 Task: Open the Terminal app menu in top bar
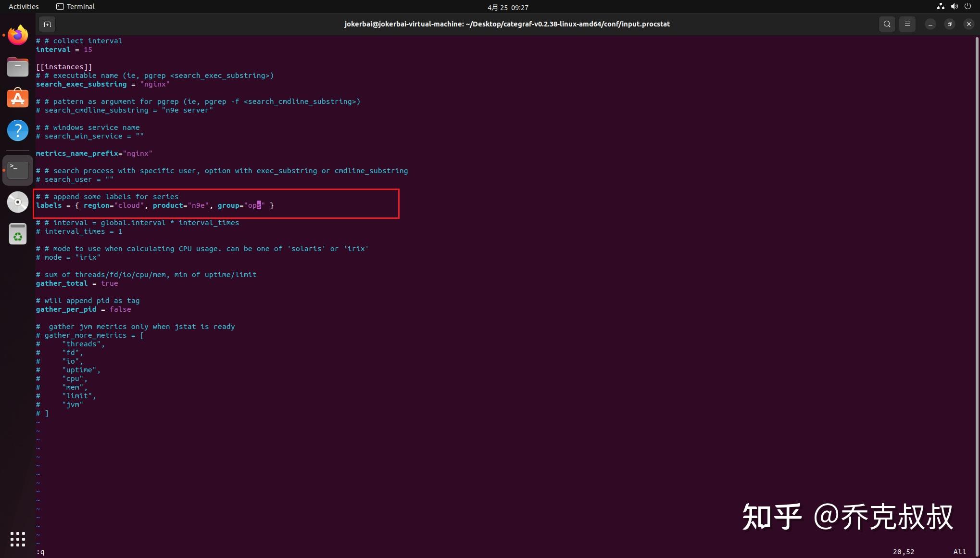click(75, 7)
